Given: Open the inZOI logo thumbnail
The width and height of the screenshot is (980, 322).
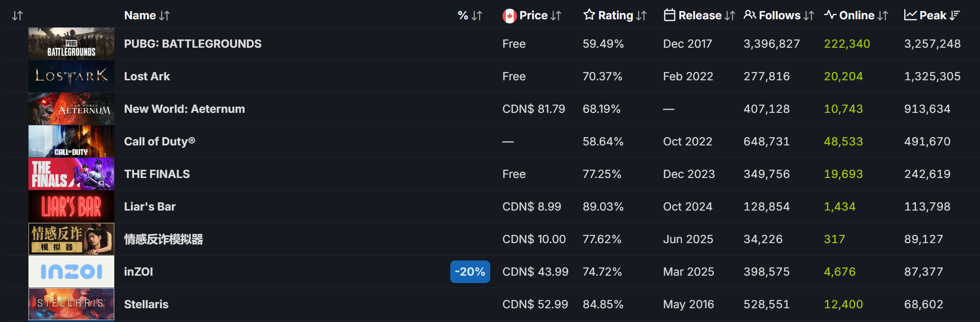Looking at the screenshot, I should pos(71,272).
